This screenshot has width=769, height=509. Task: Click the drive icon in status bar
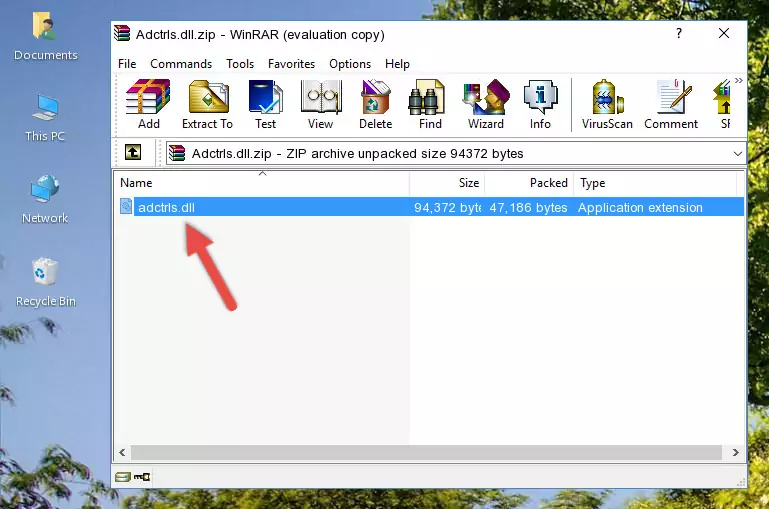tap(123, 477)
